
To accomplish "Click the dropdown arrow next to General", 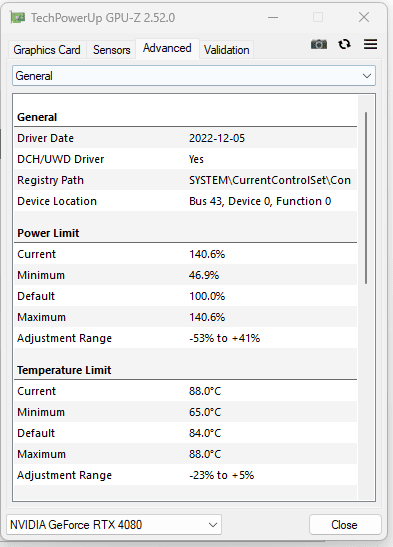I will (366, 76).
